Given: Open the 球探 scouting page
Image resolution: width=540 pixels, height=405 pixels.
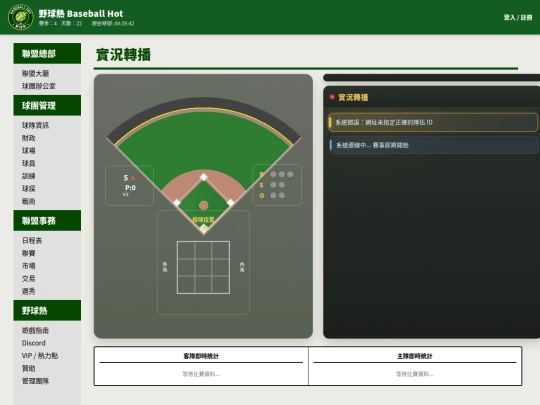Looking at the screenshot, I should coord(29,188).
